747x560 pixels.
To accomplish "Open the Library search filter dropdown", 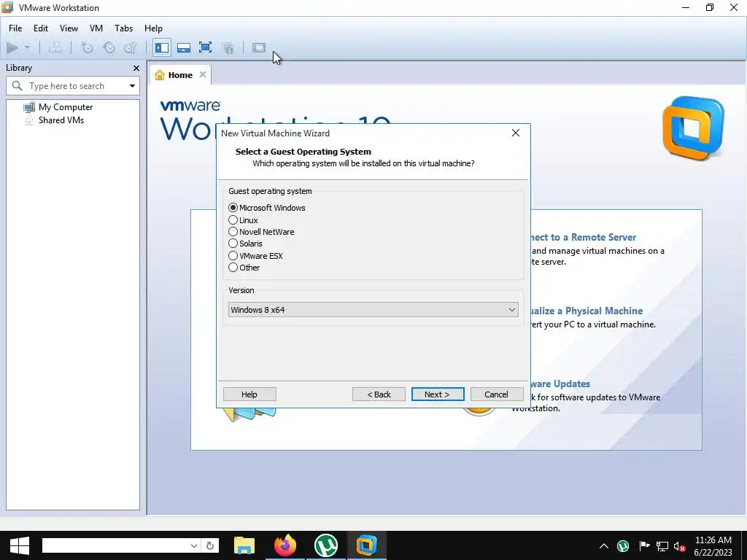I will 132,86.
